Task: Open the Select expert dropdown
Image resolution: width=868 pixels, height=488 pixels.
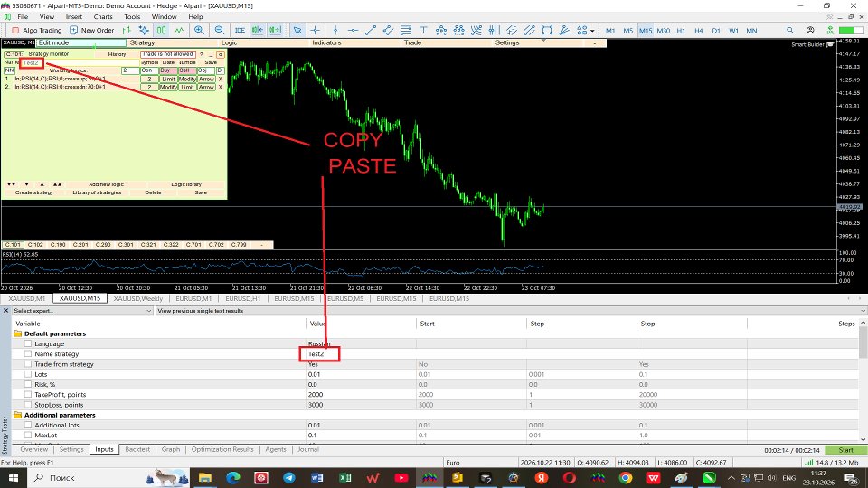Action: click(x=82, y=311)
